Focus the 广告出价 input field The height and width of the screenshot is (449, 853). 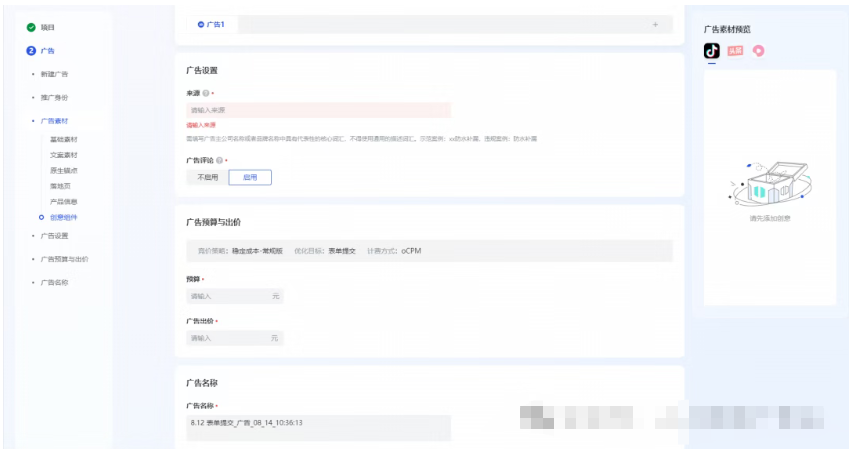click(x=234, y=338)
